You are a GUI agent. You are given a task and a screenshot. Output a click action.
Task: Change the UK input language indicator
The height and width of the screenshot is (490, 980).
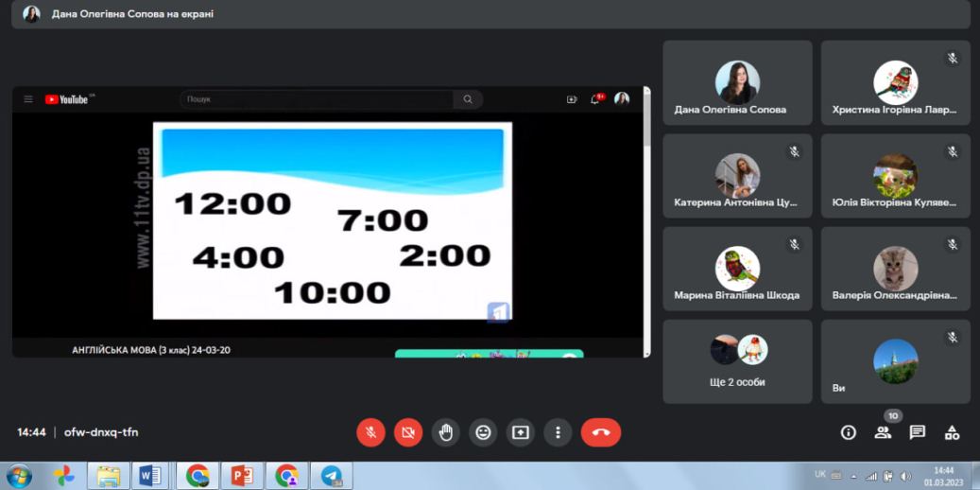tap(820, 475)
